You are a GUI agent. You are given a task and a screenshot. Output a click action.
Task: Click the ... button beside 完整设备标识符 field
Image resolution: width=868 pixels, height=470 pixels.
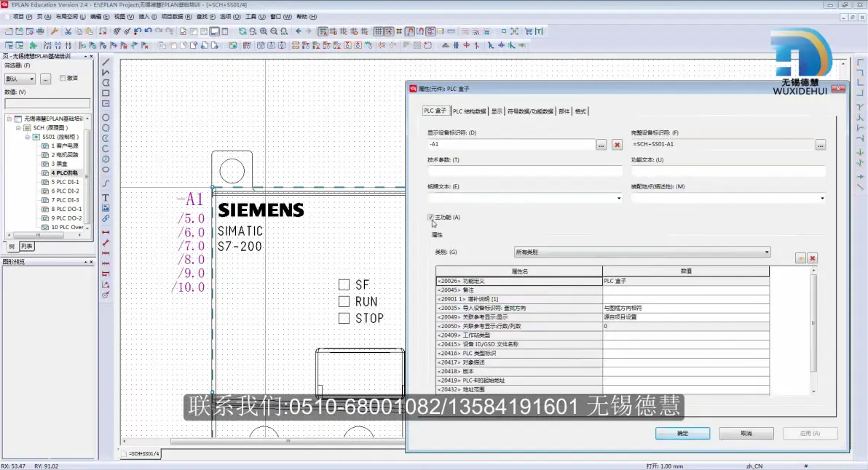pos(821,145)
